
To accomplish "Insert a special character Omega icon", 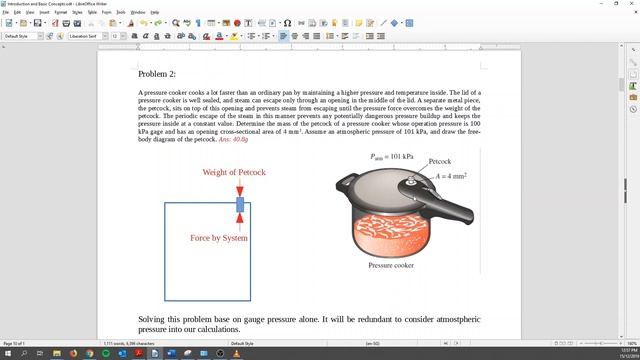I will tap(287, 23).
